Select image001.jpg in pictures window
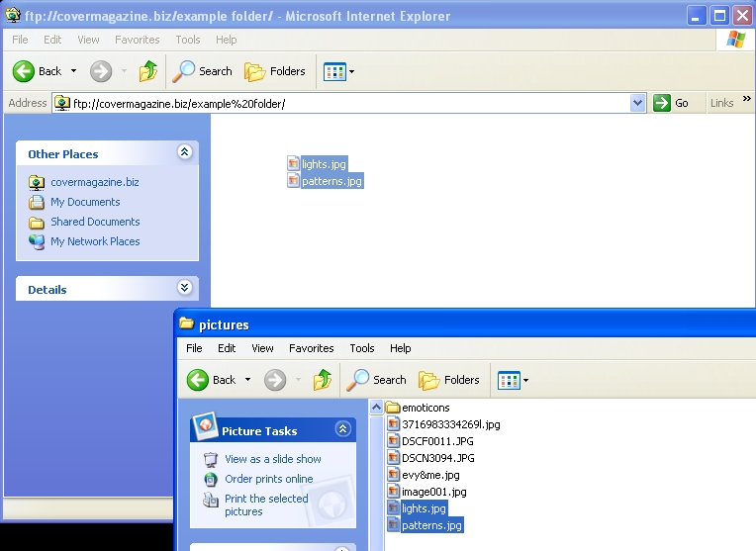756x551 pixels. coord(426,492)
